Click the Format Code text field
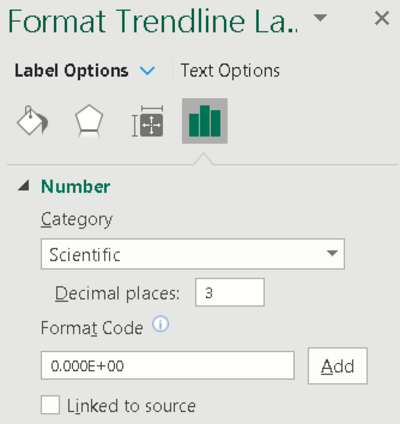400x424 pixels. pos(168,365)
